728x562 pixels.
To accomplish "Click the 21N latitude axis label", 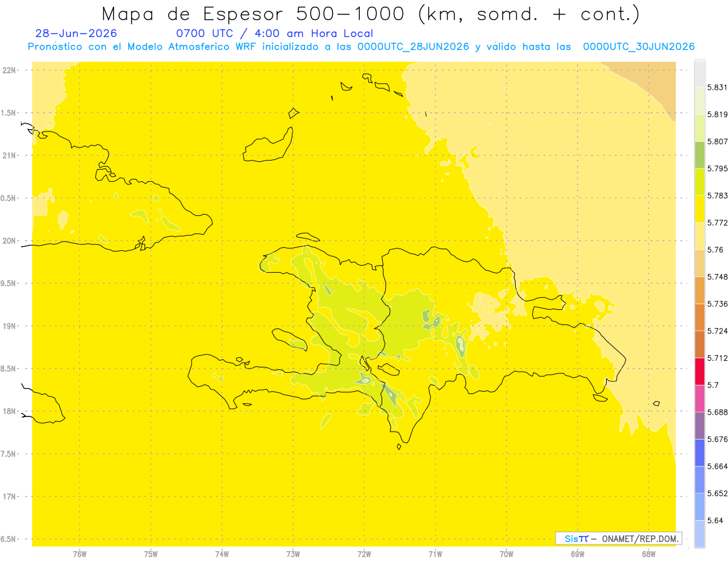I will 9,155.
